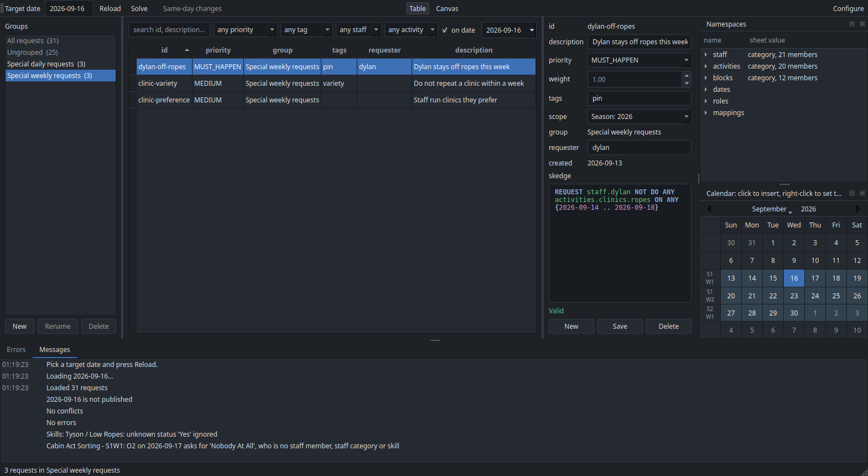Screen dimensions: 868x476
Task: Click the requester field containing 'dylan'
Action: point(639,147)
